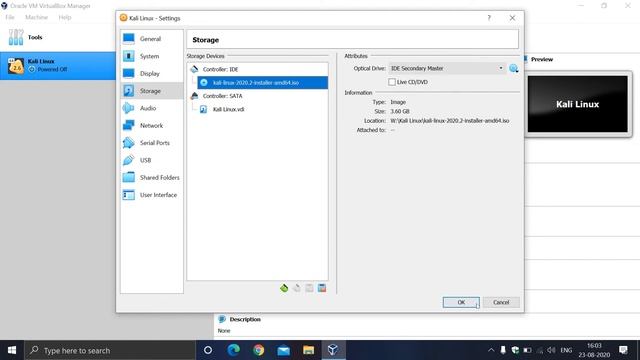Click the ENG language indicator
This screenshot has width=640, height=360.
(x=566, y=350)
